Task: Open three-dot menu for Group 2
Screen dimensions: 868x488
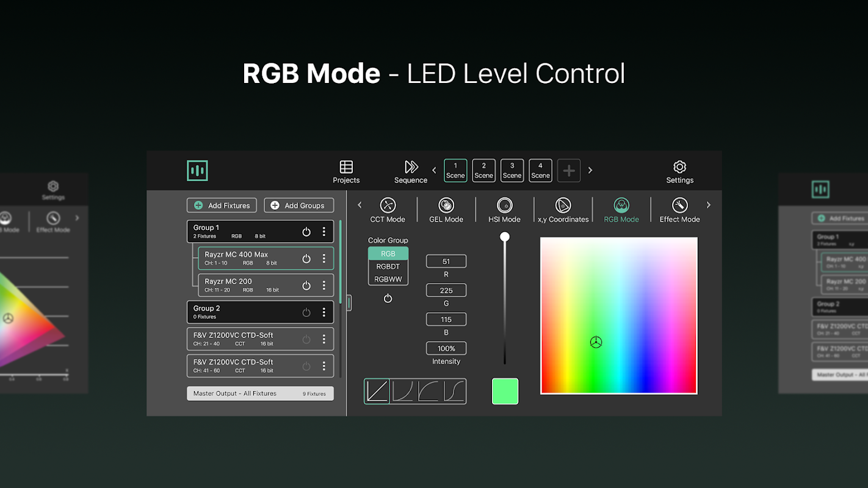Action: click(x=324, y=312)
